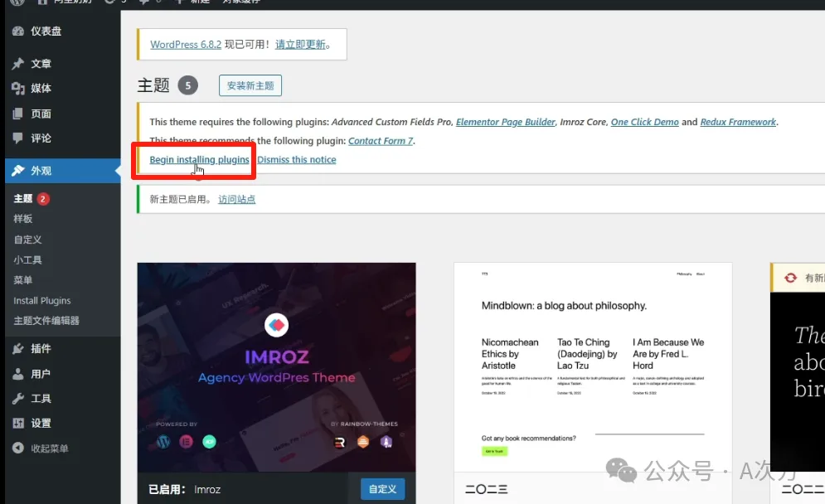Screen dimensions: 825x504
Task: Click Begin installing plugins link
Action: coord(200,159)
